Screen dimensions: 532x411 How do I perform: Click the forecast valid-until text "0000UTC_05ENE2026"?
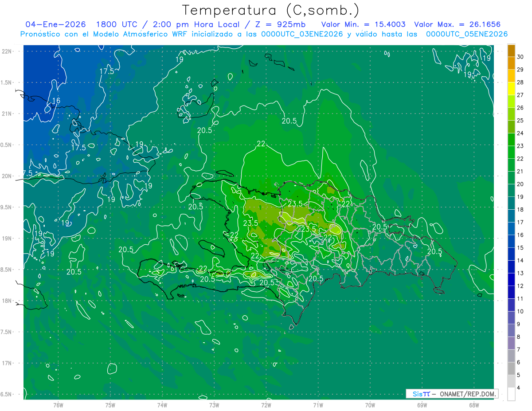pyautogui.click(x=467, y=34)
